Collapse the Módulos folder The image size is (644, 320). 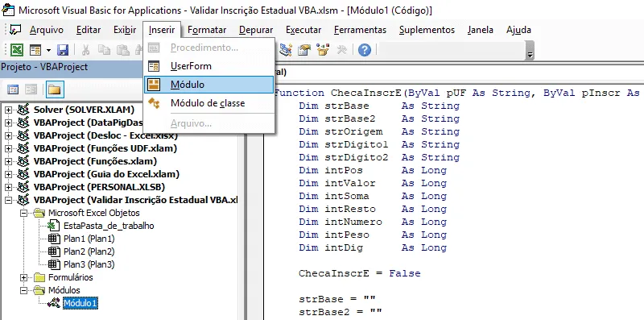(24, 290)
